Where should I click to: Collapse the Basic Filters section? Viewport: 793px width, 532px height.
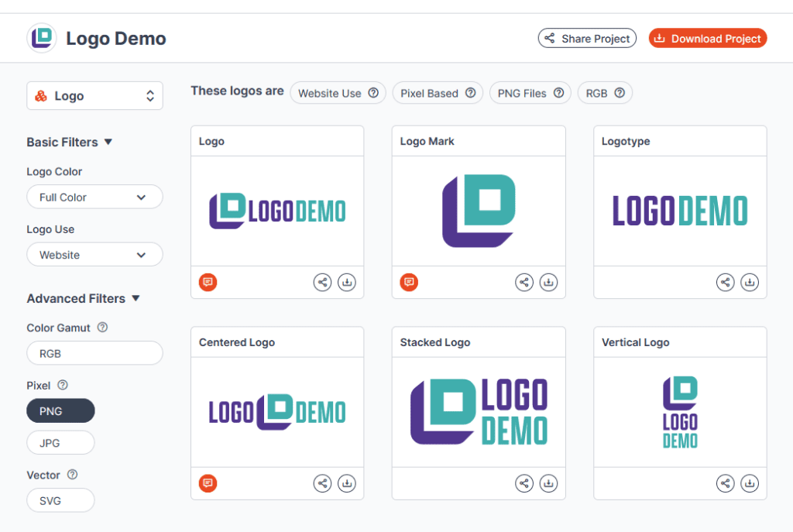[x=108, y=142]
